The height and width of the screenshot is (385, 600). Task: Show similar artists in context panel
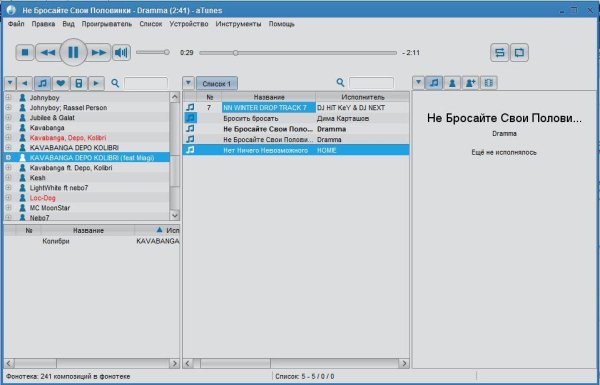[x=470, y=83]
